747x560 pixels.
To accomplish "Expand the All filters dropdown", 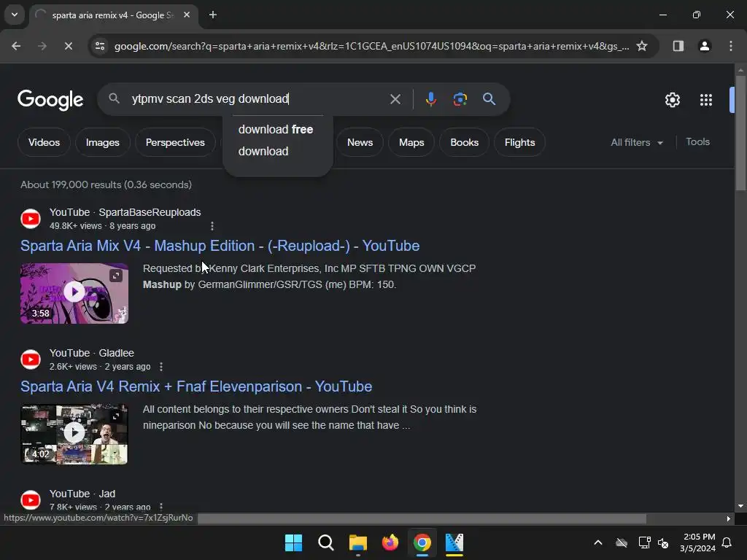I will point(636,142).
